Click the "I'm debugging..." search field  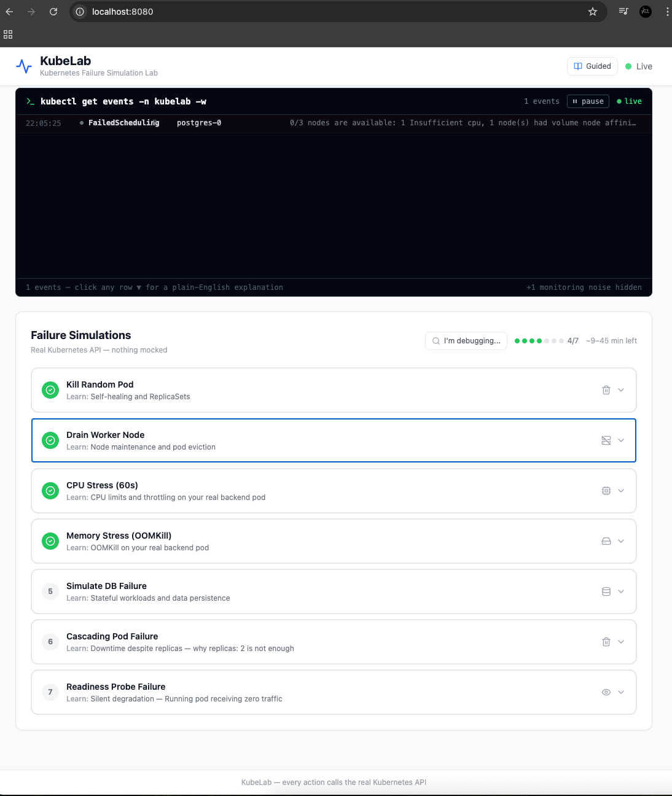[x=466, y=341]
